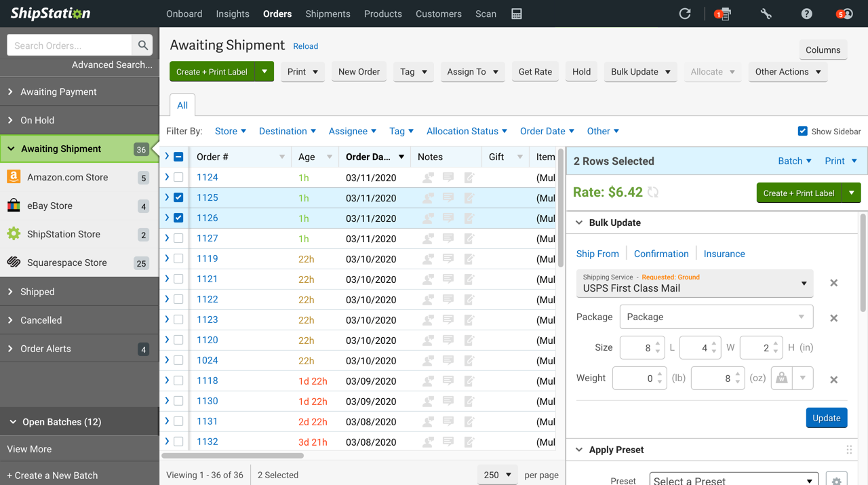The width and height of the screenshot is (868, 485).
Task: Click the horizontal scrollbar under orders table
Action: tap(233, 456)
